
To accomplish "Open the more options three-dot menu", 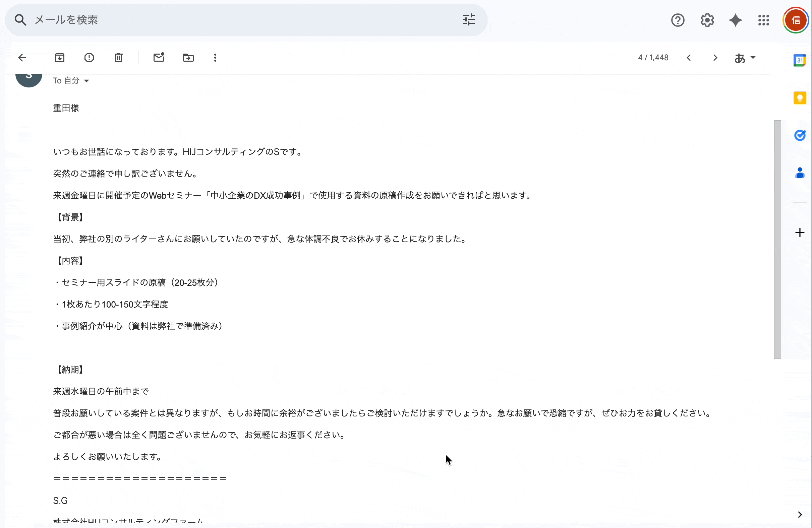I will pyautogui.click(x=215, y=58).
